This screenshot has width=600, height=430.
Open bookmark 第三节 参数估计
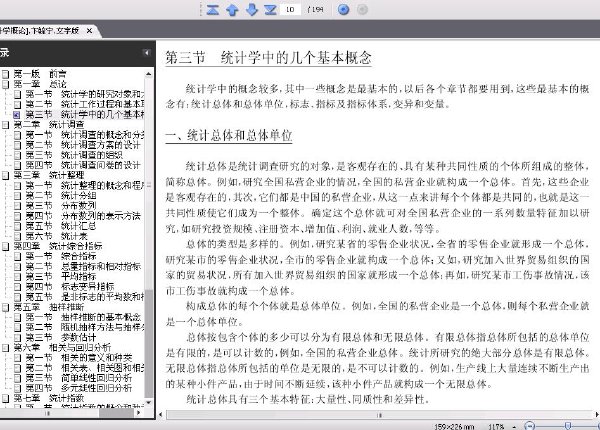61,337
